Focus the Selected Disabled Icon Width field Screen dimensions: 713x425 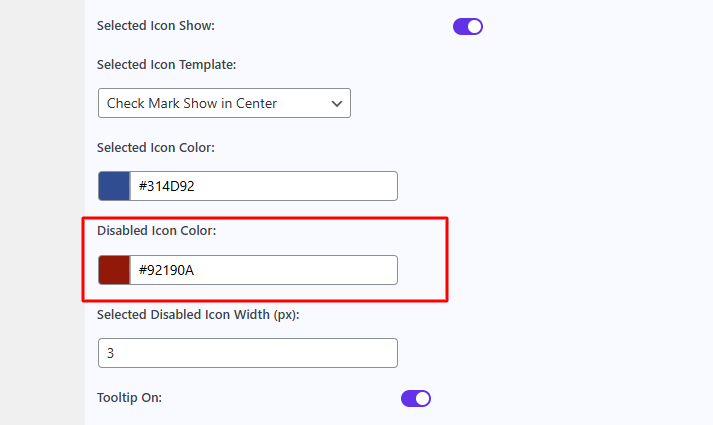pos(248,353)
